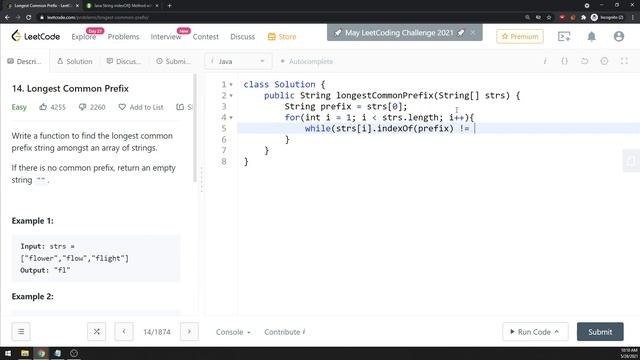Bookmark this page with the star icon
The height and width of the screenshot is (360, 640).
(x=549, y=18)
